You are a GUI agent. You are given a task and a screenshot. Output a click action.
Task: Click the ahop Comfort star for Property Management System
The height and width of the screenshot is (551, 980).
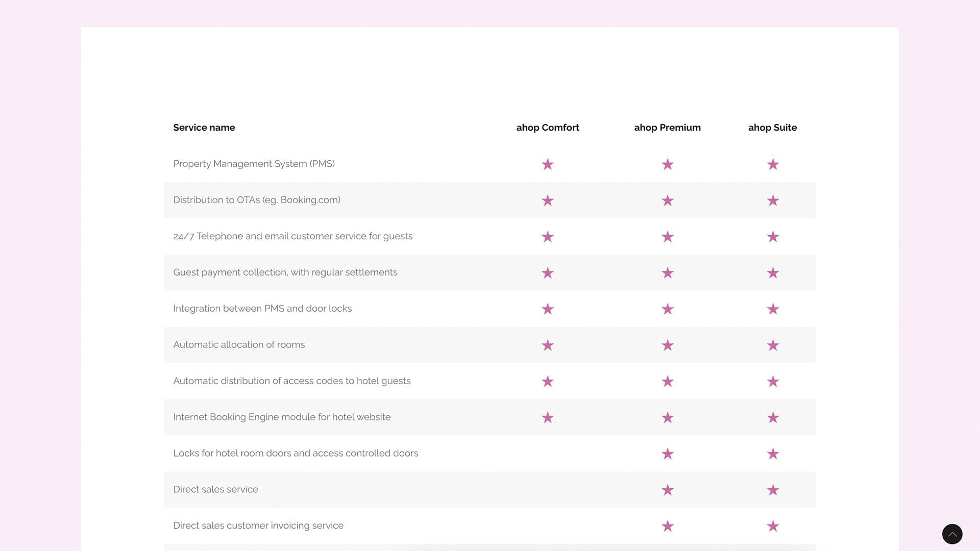click(x=548, y=164)
